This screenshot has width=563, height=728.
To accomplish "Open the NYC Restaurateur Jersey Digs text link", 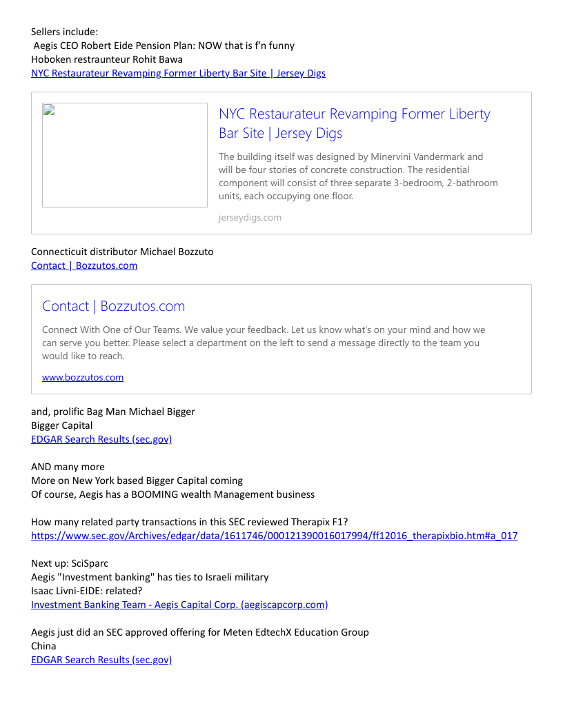I will tap(178, 73).
